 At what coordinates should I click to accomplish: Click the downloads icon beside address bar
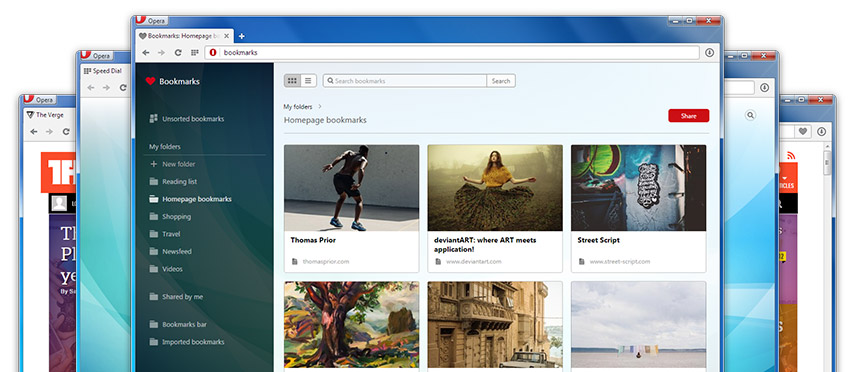coord(709,53)
